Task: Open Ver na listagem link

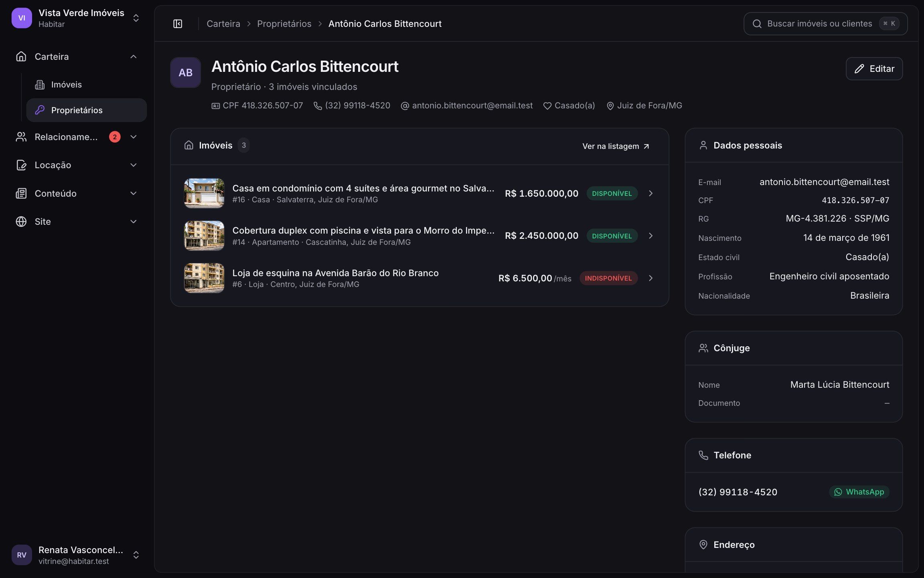Action: click(x=616, y=146)
